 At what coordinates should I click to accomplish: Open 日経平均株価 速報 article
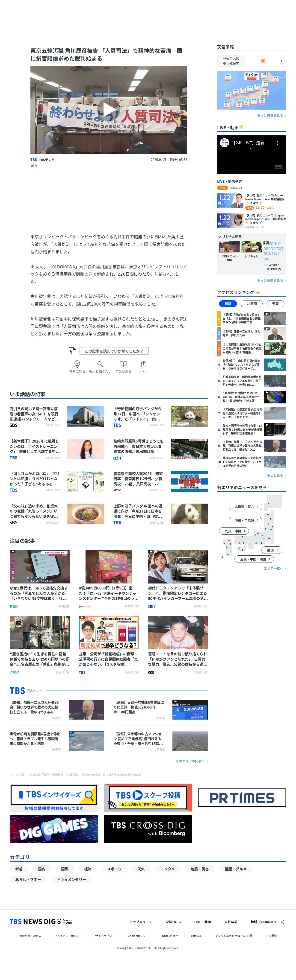(160, 710)
